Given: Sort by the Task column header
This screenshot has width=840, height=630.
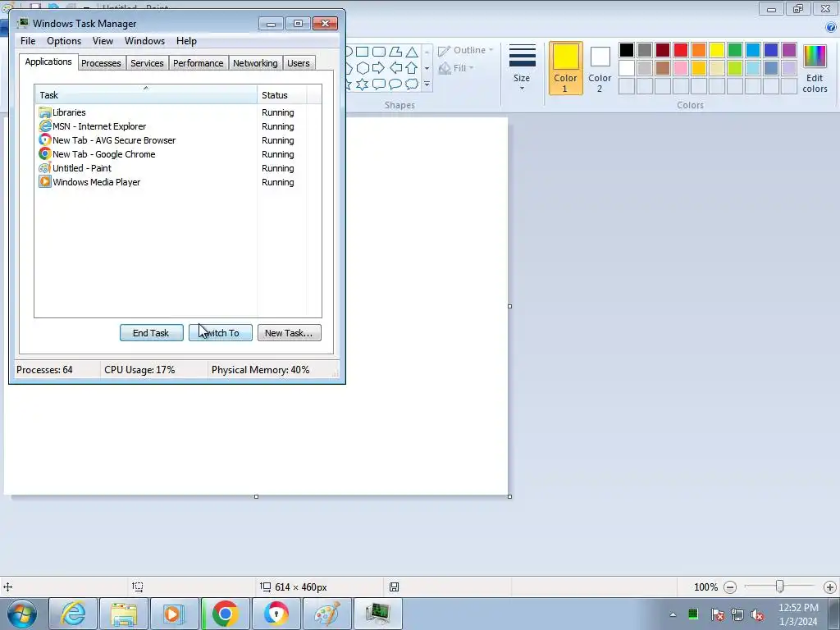Looking at the screenshot, I should coord(146,95).
